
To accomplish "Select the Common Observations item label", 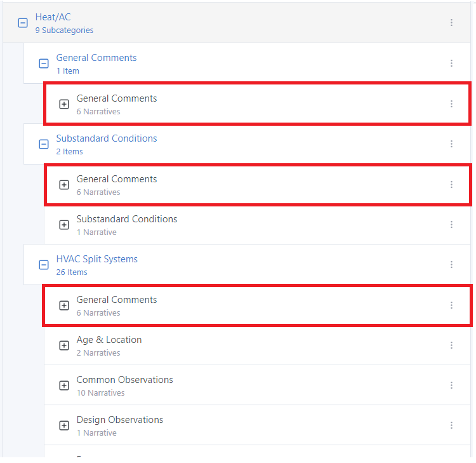I will tap(124, 380).
